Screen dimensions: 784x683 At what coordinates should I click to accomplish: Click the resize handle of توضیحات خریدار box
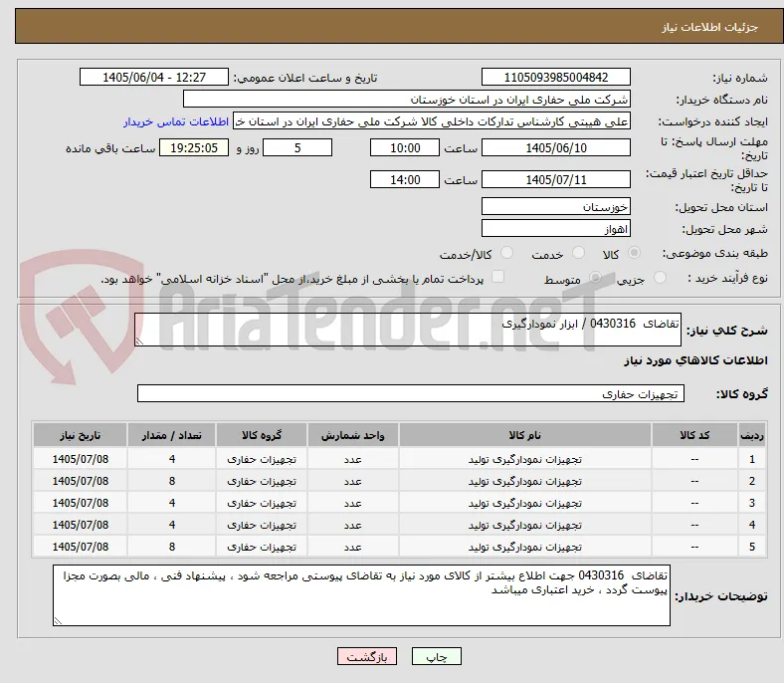point(58,621)
